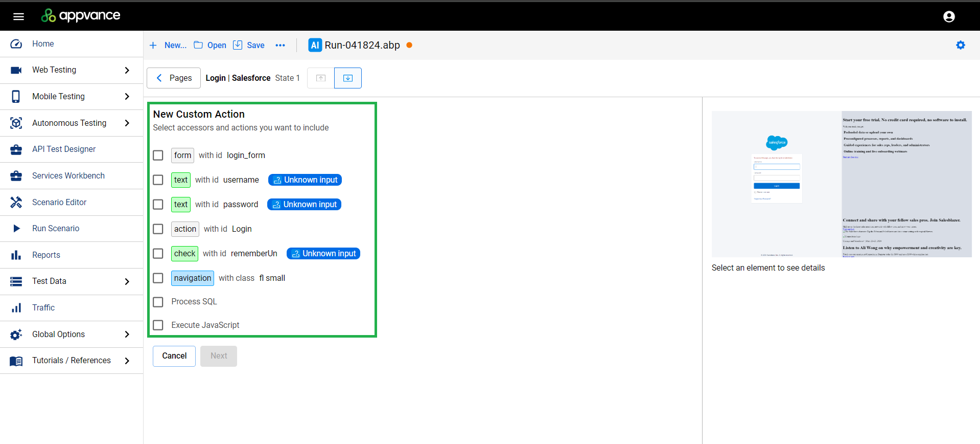Click the plus icon beside New
980x444 pixels.
click(x=153, y=46)
